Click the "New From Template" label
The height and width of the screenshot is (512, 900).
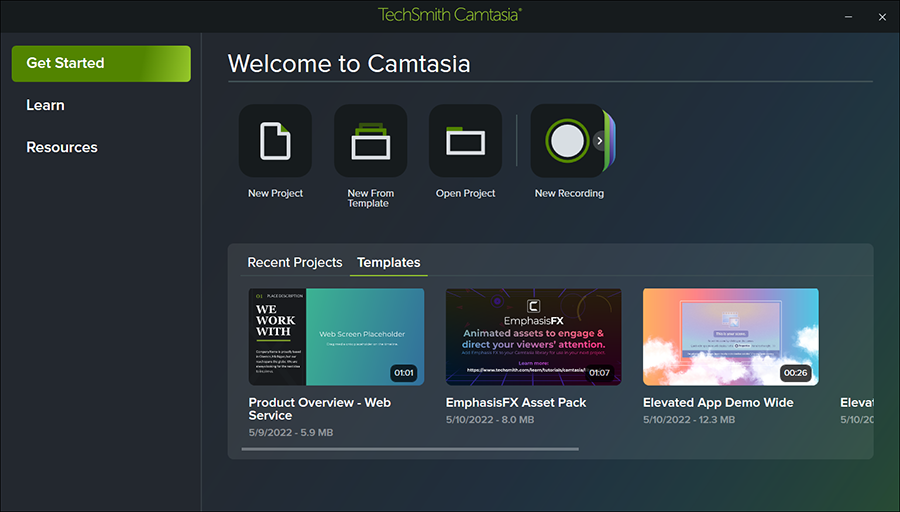pos(370,198)
